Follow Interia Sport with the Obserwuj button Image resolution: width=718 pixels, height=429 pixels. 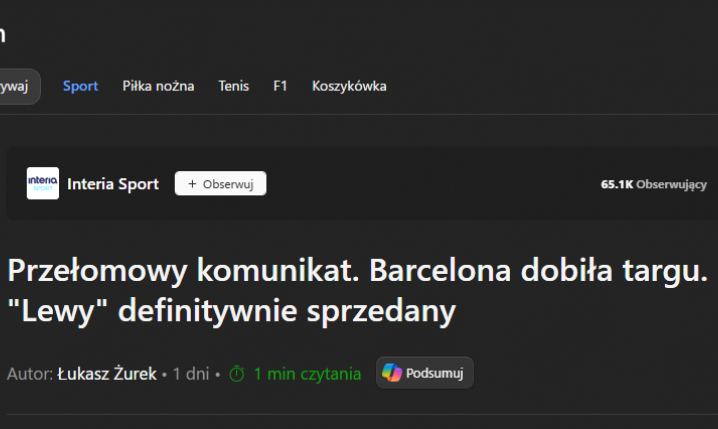(220, 184)
